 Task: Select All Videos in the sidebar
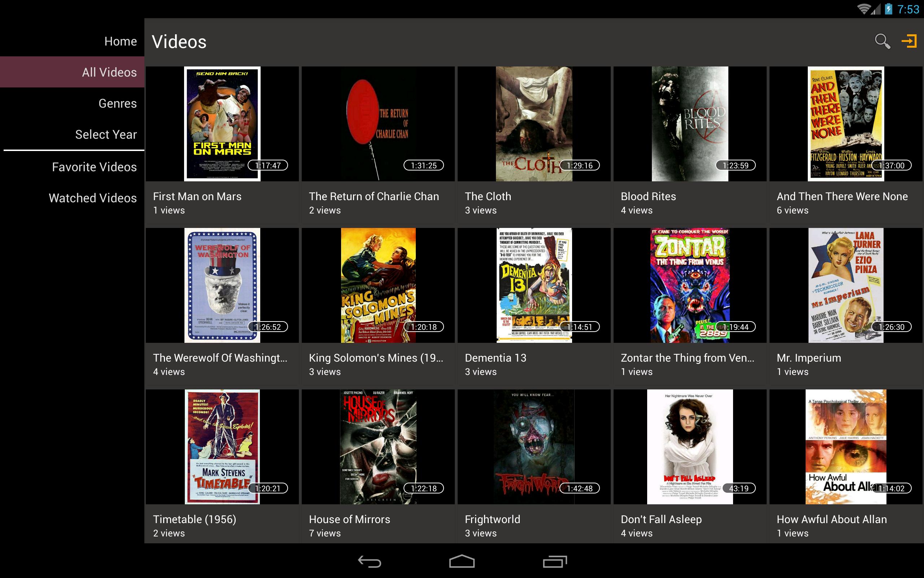tap(72, 72)
